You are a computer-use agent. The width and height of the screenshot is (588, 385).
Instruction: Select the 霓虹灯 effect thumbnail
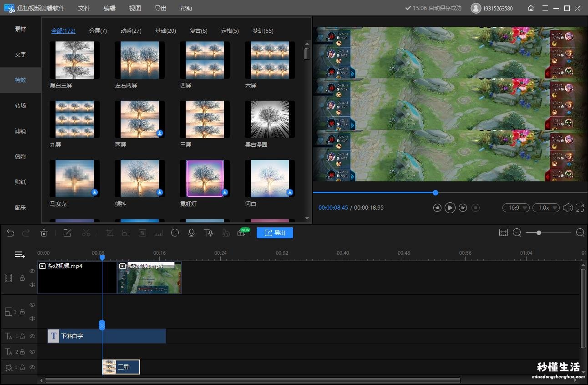coord(205,179)
